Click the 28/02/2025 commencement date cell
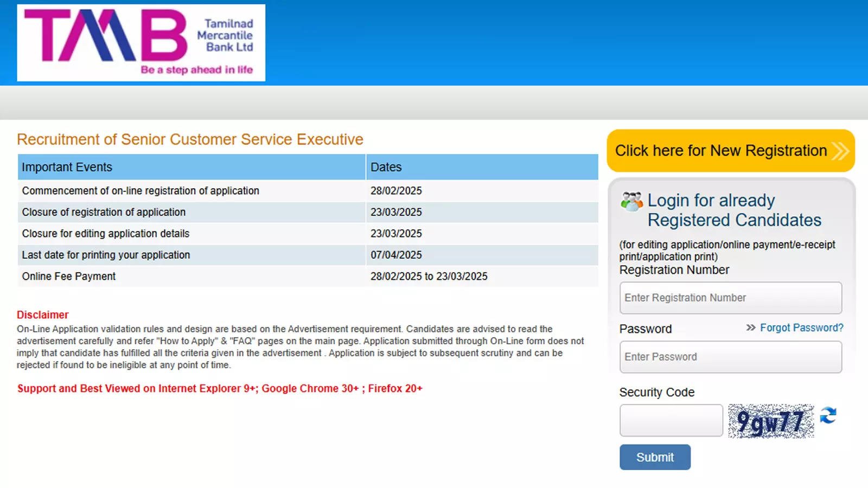 [482, 191]
